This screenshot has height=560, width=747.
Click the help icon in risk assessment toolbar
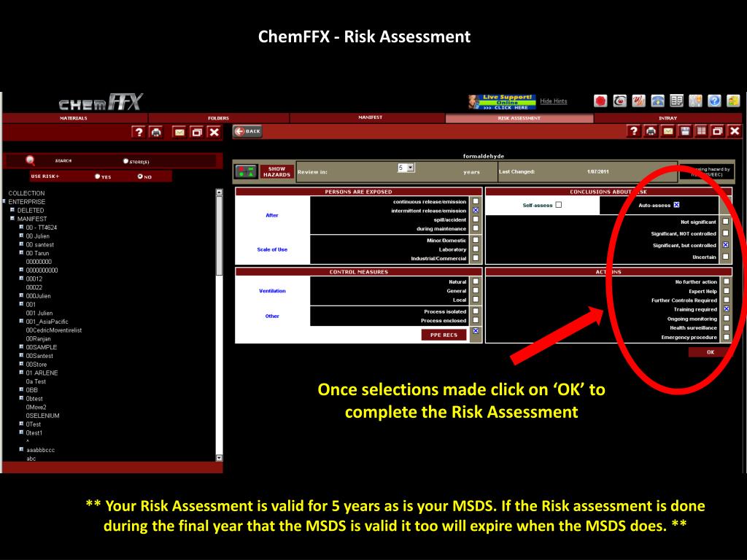(633, 131)
